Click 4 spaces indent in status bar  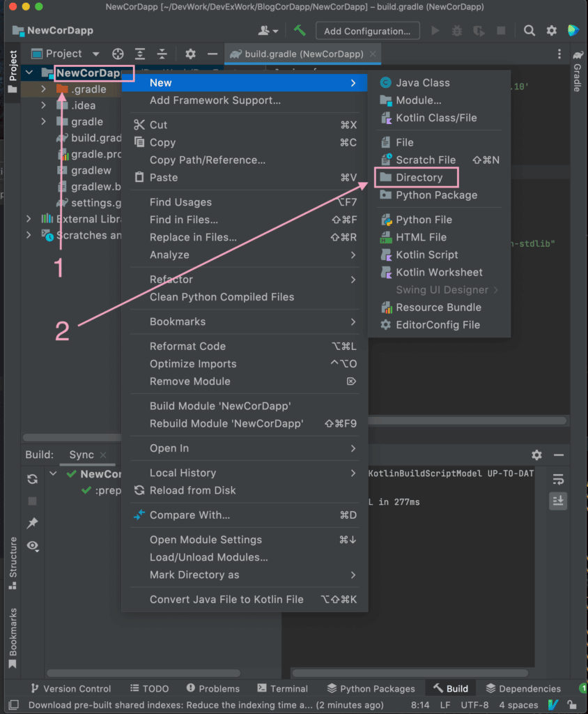point(518,705)
